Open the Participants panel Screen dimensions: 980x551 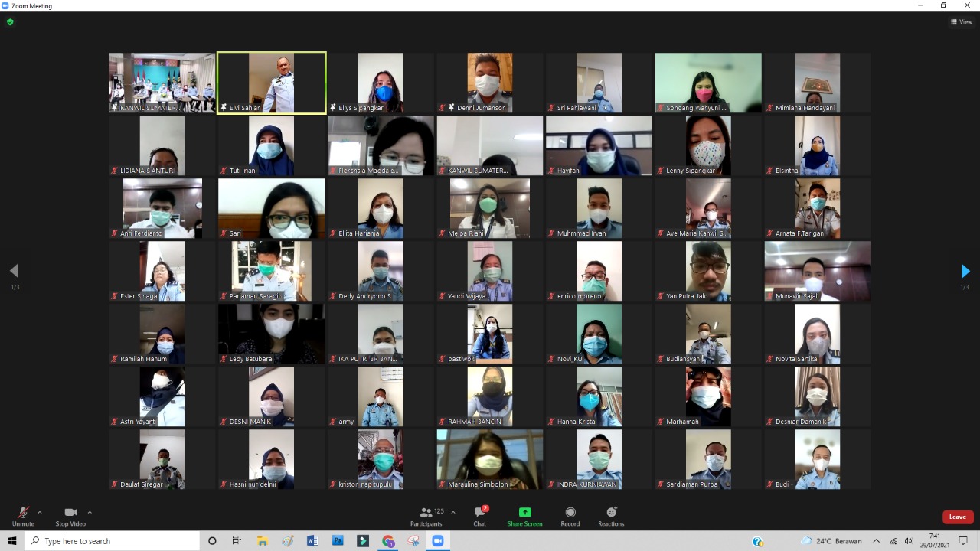[x=426, y=514]
